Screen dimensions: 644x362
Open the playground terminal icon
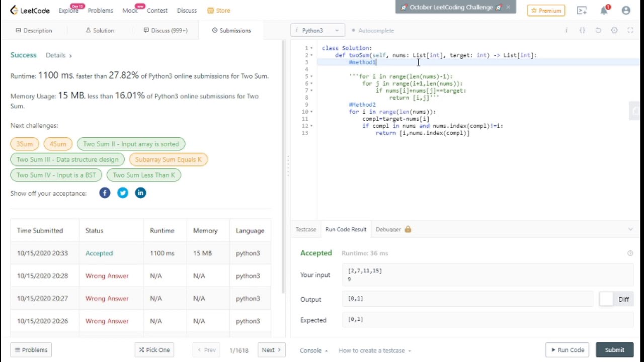click(582, 11)
